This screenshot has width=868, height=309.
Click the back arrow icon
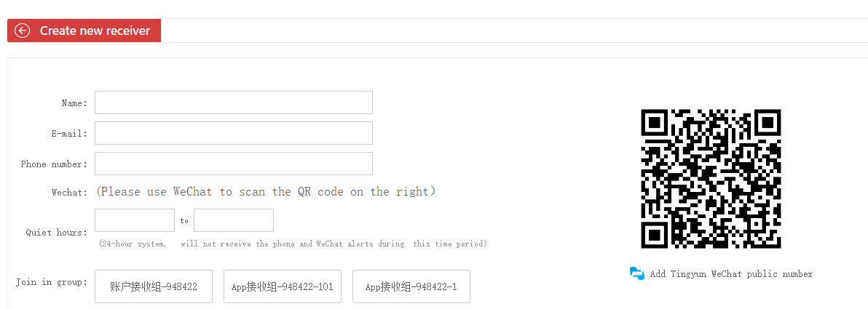tap(22, 31)
